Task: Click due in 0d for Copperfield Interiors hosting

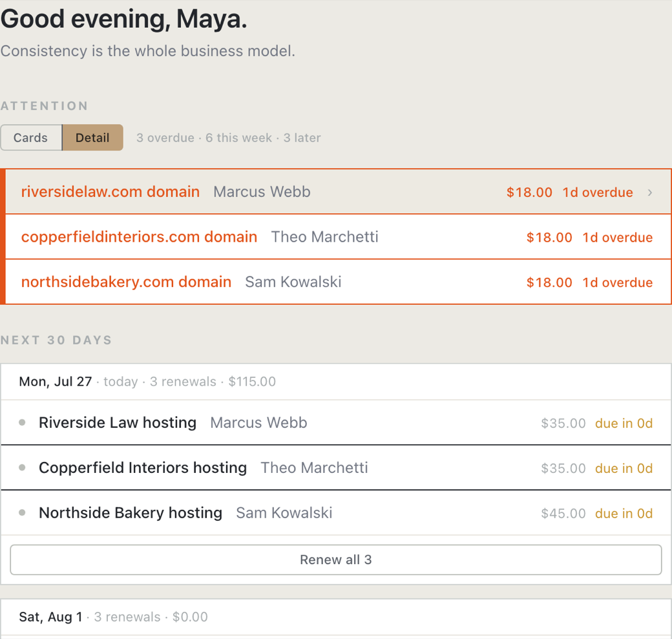Action: pos(624,468)
